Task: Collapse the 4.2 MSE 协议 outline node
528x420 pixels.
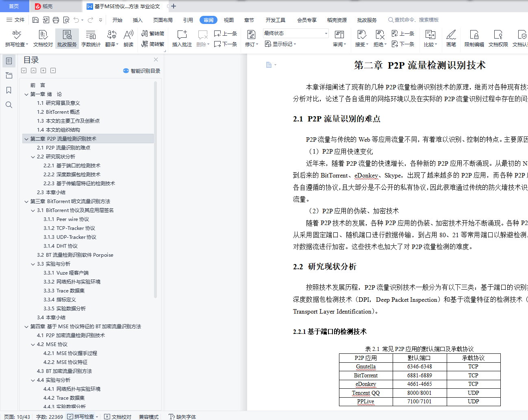Action: [x=33, y=344]
